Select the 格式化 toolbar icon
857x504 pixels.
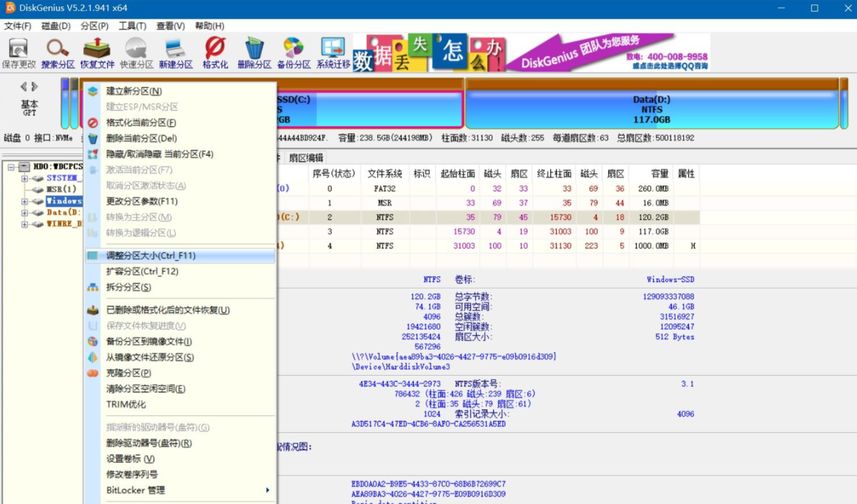click(x=215, y=51)
